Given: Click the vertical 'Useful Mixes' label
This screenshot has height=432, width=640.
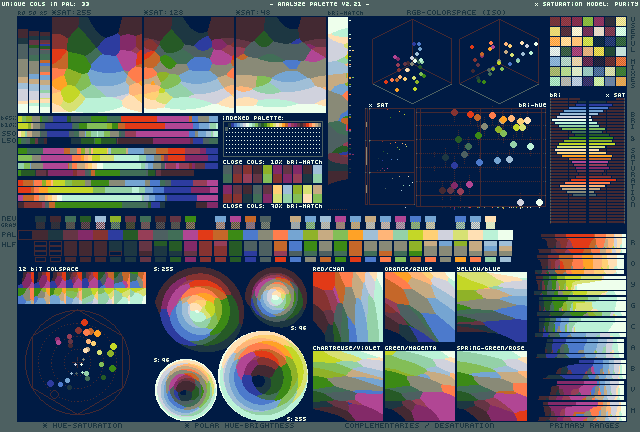Looking at the screenshot, I should click(x=633, y=52).
